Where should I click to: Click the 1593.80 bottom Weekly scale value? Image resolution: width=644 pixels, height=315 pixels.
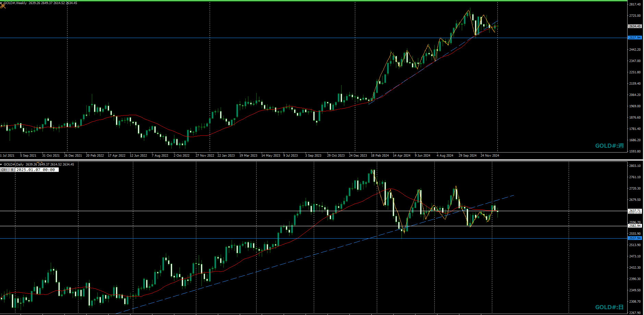click(635, 151)
